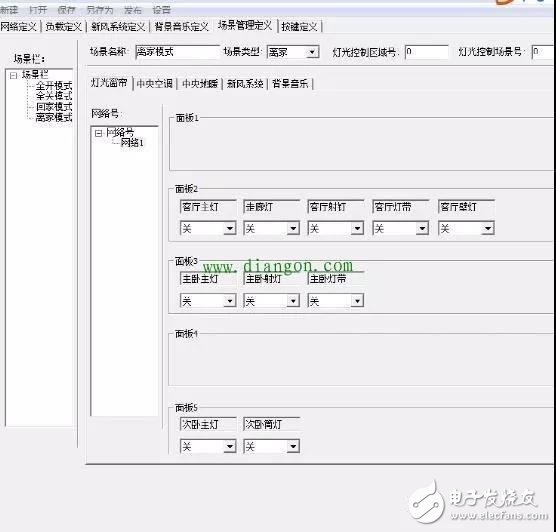The width and height of the screenshot is (556, 532).
Task: Click the 主卧灯带 name field
Action: (336, 279)
